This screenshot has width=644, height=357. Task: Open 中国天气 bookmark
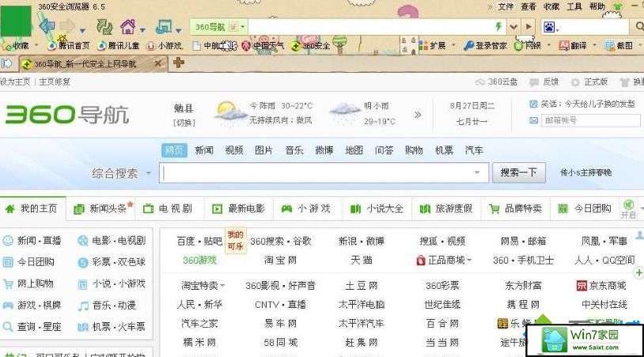tap(263, 46)
